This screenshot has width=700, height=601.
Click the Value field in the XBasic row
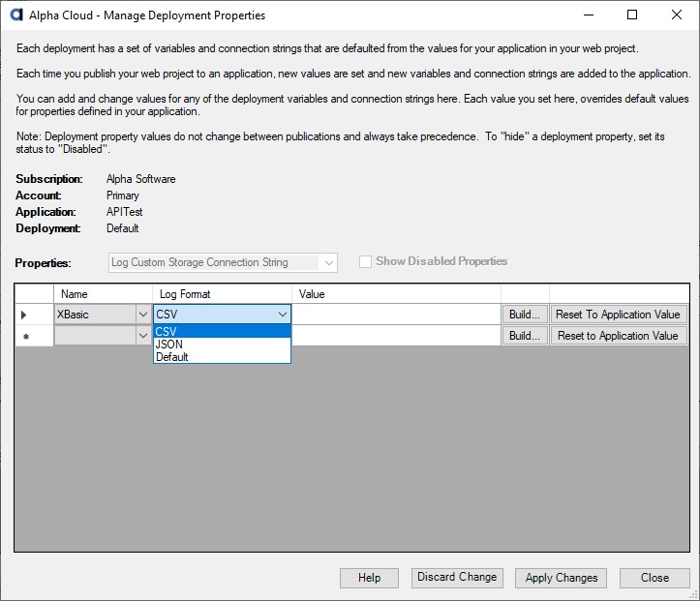[x=396, y=315]
